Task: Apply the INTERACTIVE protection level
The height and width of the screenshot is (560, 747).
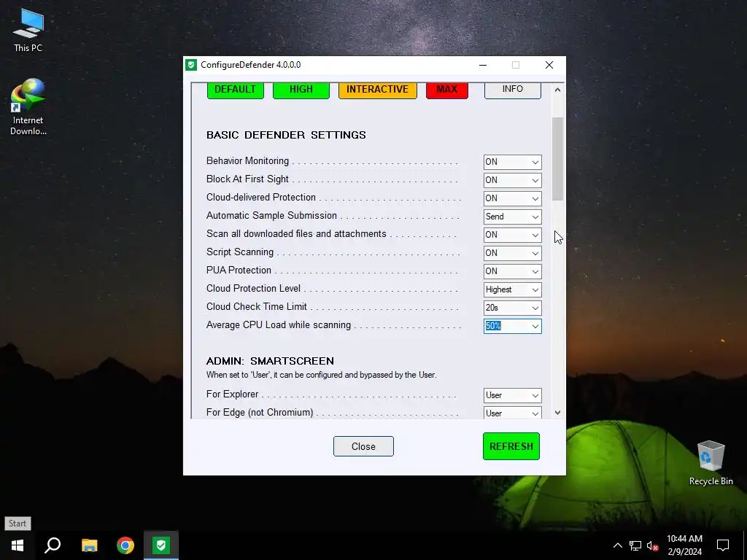Action: 377,90
